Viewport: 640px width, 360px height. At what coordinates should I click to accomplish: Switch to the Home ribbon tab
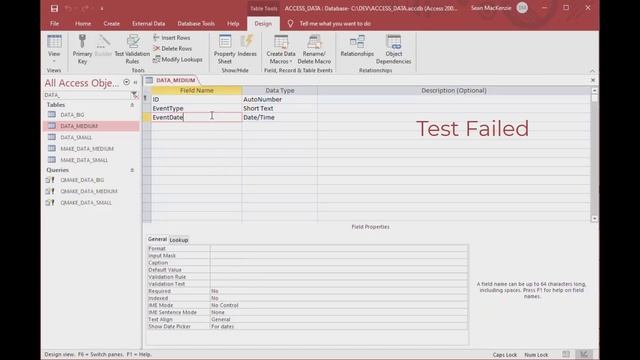tap(83, 24)
